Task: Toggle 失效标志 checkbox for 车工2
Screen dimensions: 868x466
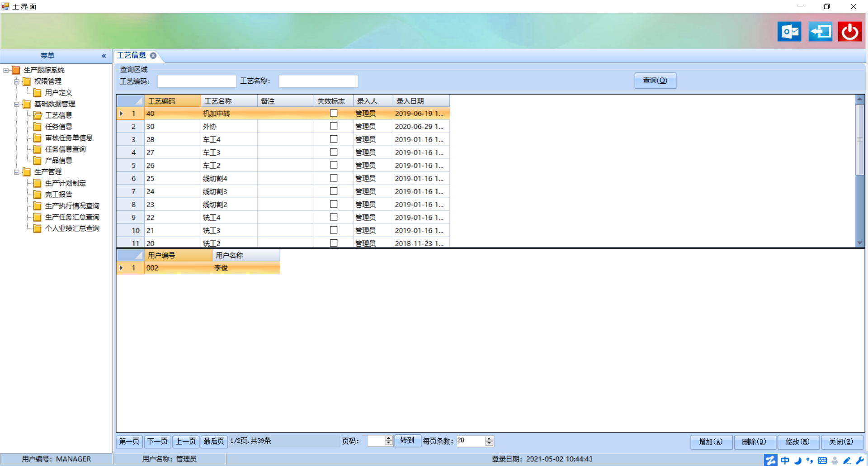Action: coord(334,165)
